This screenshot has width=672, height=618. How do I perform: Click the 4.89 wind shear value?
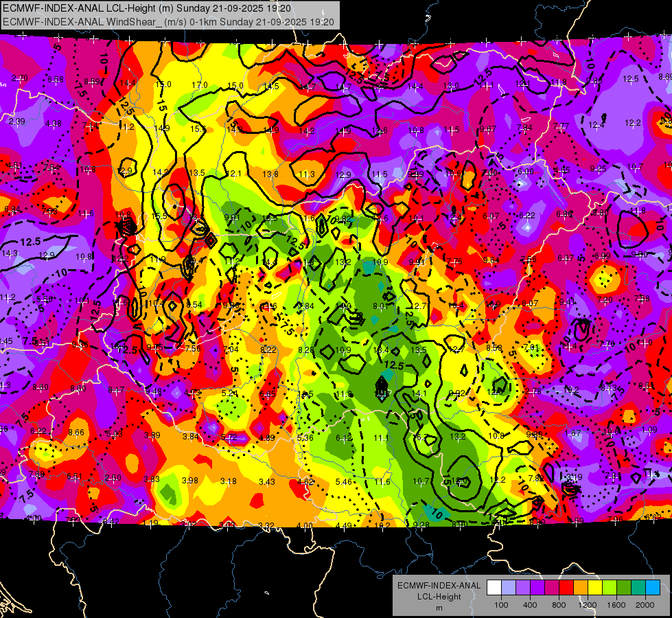click(268, 438)
